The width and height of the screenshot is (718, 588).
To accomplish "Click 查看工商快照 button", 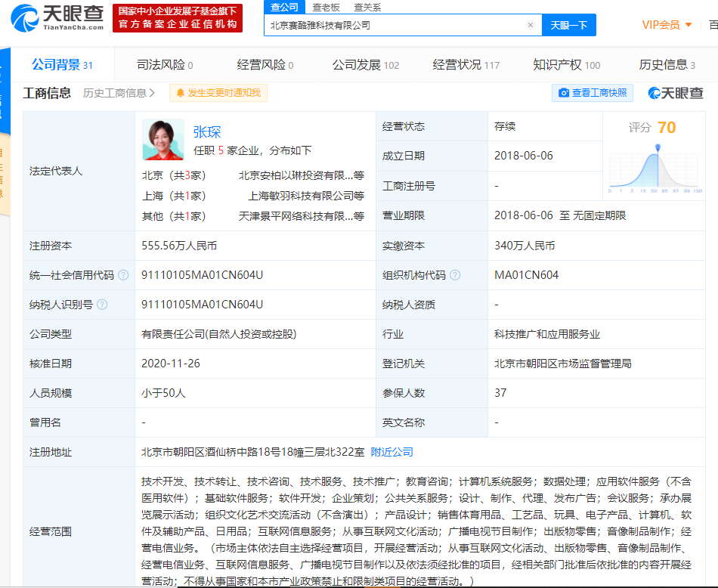I will coord(593,93).
